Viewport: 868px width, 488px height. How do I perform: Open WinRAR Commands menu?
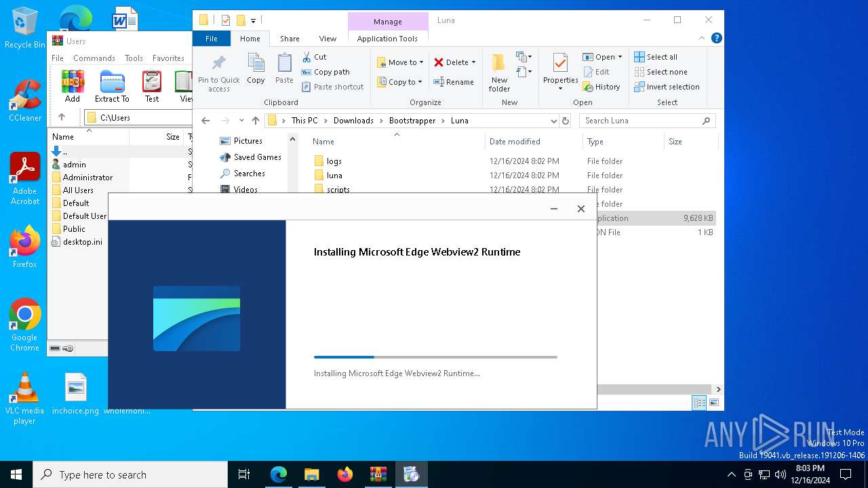pyautogui.click(x=94, y=58)
